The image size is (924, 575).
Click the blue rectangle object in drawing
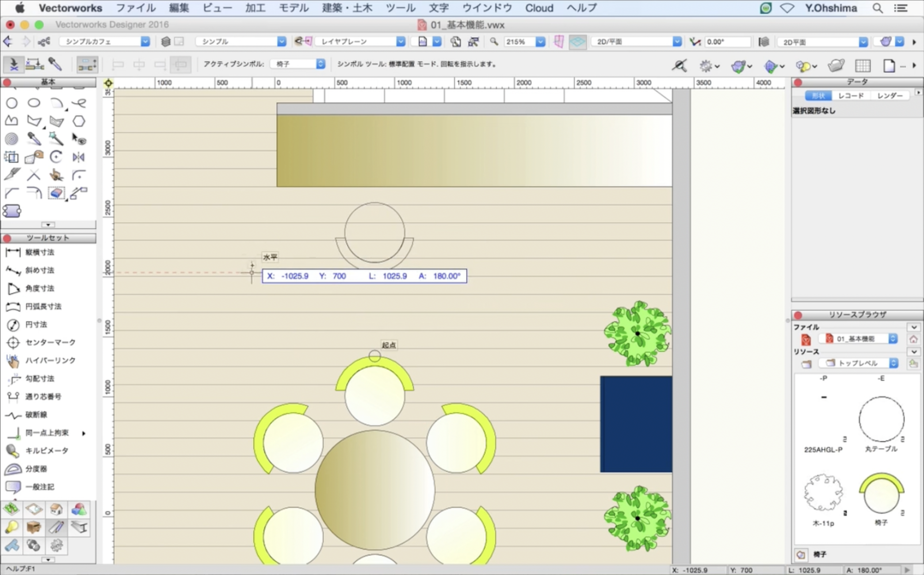pos(636,424)
